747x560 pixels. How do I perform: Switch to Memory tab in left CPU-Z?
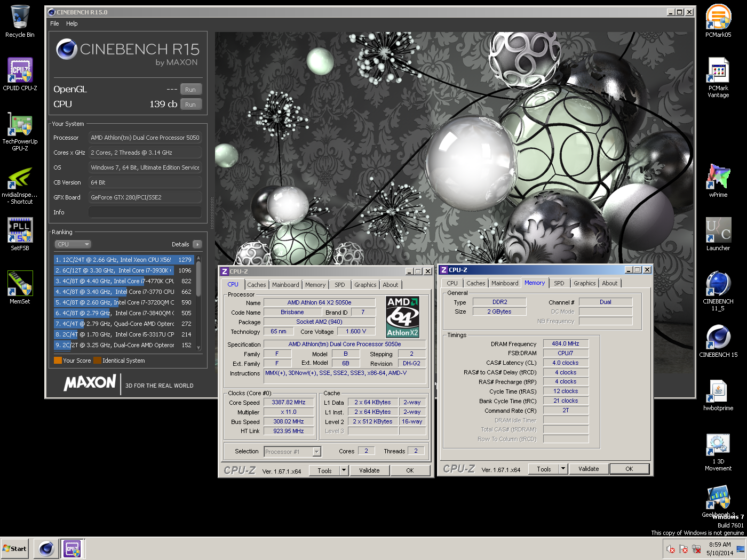[315, 285]
